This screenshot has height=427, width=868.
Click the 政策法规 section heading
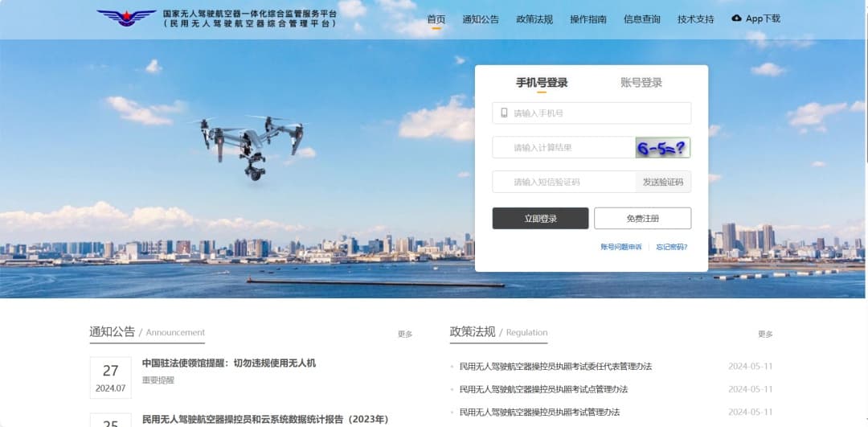coord(473,332)
